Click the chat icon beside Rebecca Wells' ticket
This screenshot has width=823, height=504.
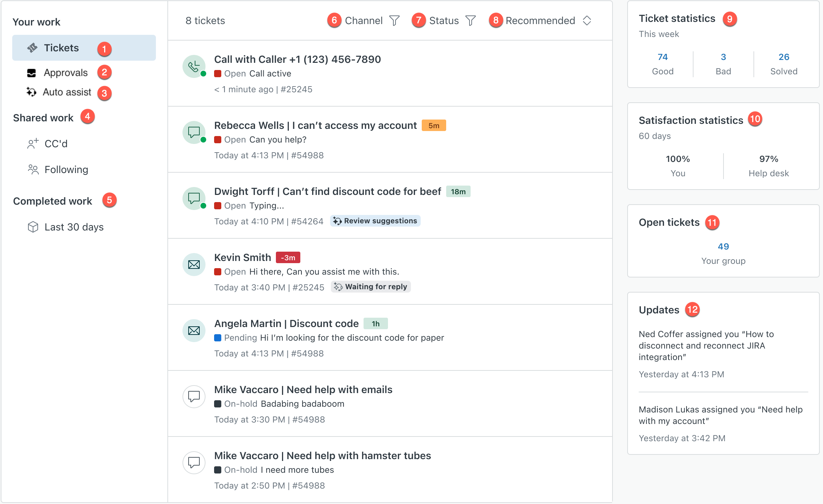click(x=194, y=132)
